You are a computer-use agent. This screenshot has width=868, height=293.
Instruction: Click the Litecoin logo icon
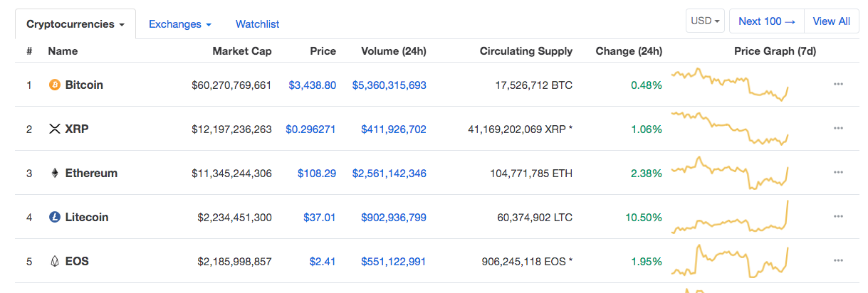coord(54,217)
